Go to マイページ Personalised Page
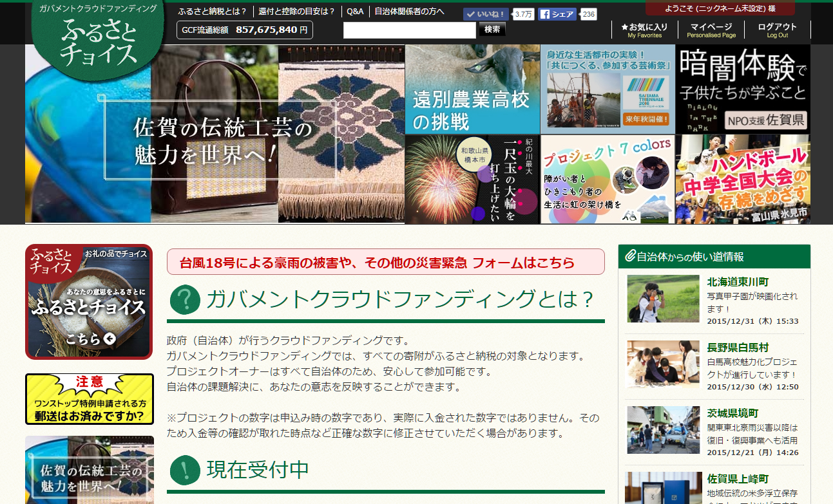This screenshot has width=833, height=504. pyautogui.click(x=711, y=30)
